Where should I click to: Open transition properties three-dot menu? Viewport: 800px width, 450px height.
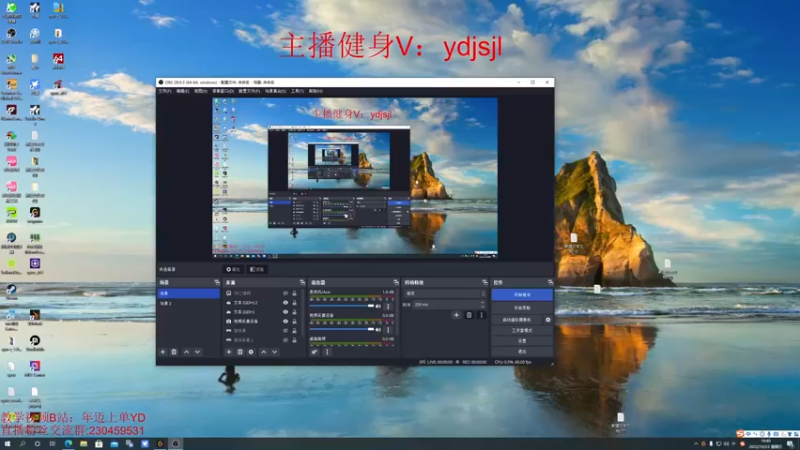click(481, 315)
